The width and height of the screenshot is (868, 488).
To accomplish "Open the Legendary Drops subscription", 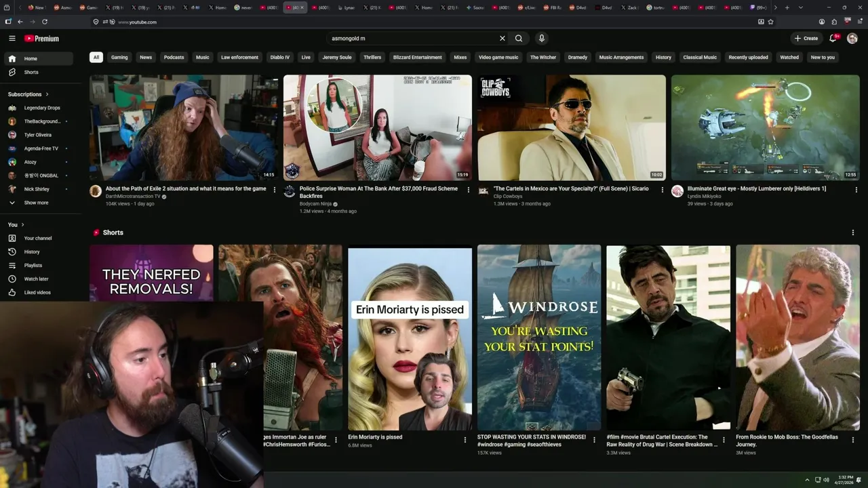I will pos(38,108).
